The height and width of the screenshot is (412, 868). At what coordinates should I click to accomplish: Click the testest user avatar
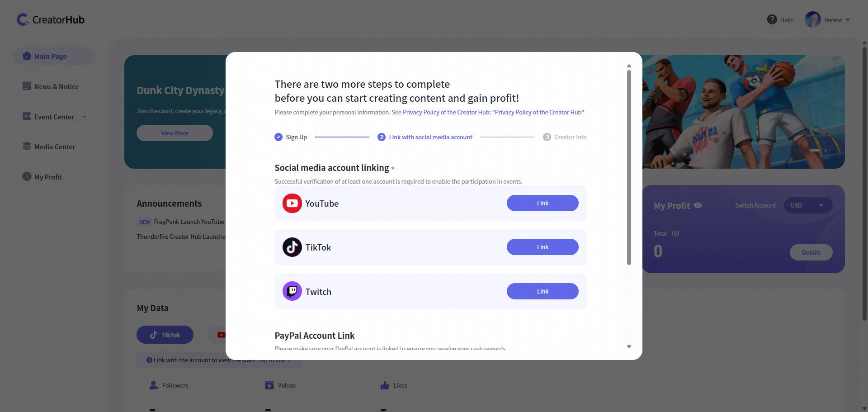[812, 19]
